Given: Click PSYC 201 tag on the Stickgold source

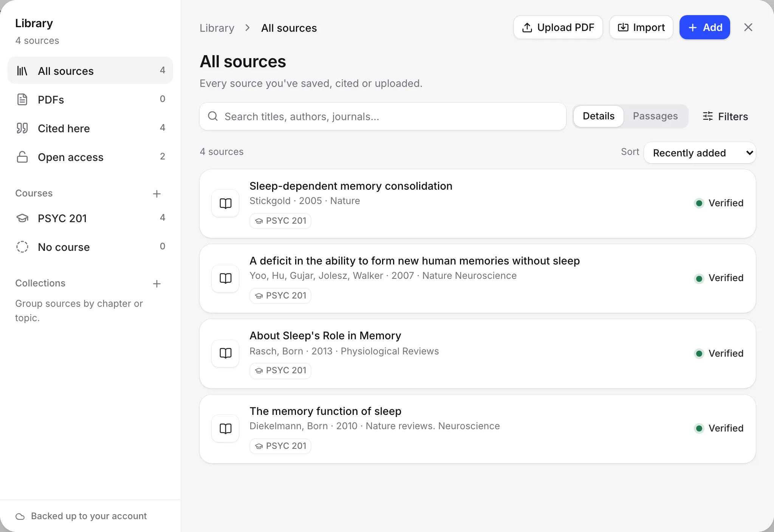Looking at the screenshot, I should (x=280, y=221).
